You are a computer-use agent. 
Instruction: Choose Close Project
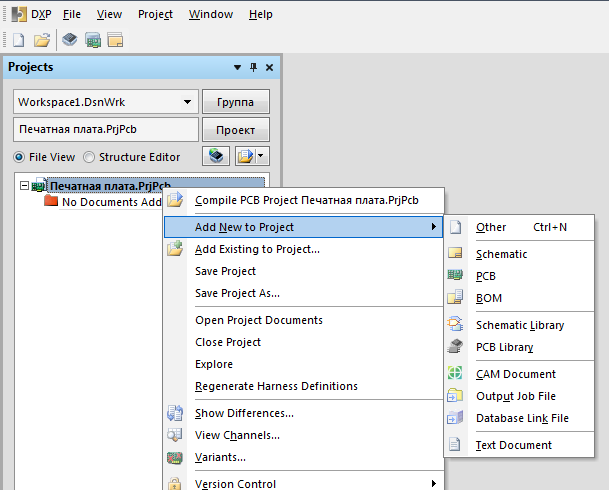tap(304, 342)
